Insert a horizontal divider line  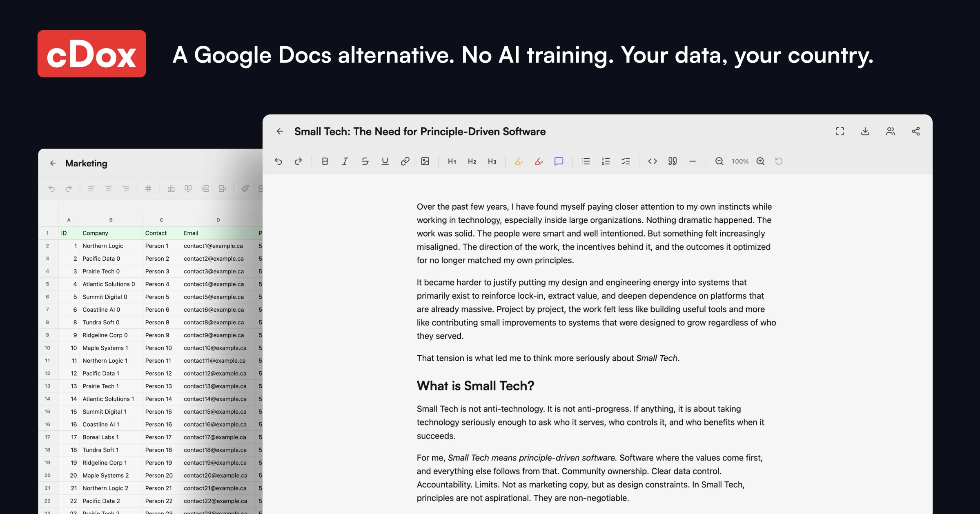click(693, 162)
